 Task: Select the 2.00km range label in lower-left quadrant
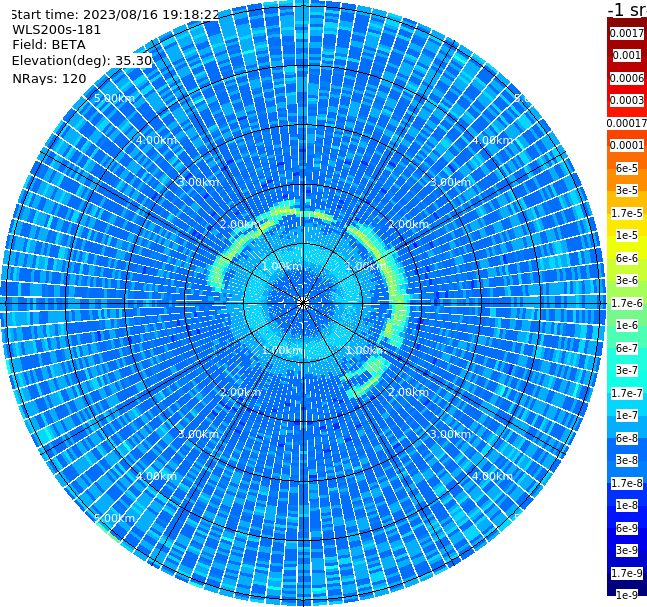[x=240, y=392]
